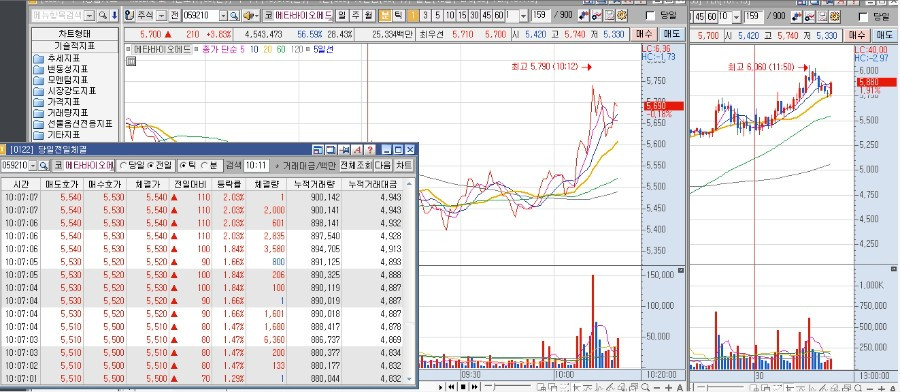900x392 pixels.
Task: Click the font size A icon
Action: click(x=357, y=150)
